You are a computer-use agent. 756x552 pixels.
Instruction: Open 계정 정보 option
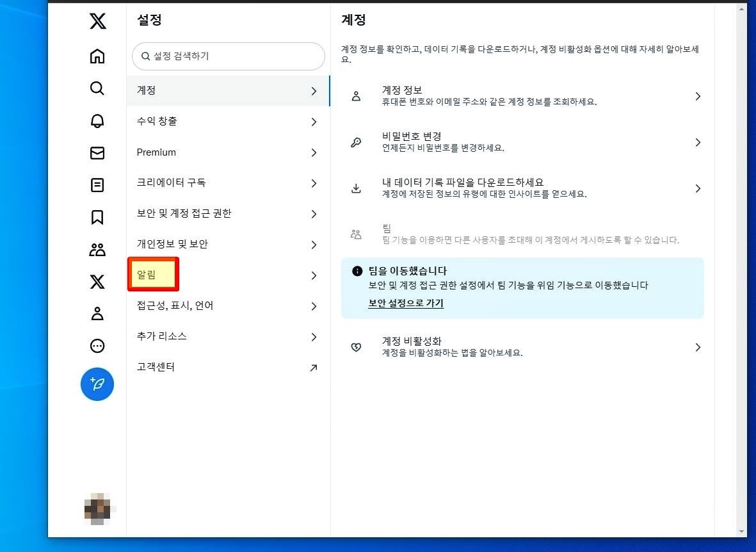[x=522, y=96]
